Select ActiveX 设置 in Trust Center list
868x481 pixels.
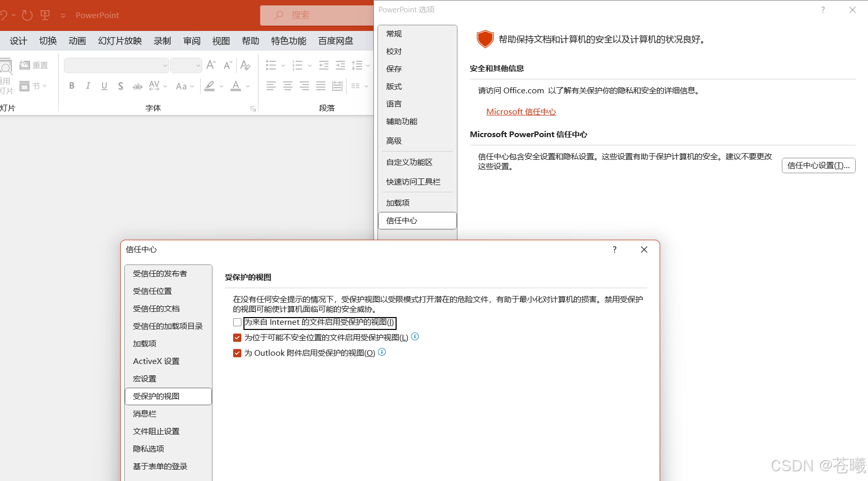(x=168, y=361)
